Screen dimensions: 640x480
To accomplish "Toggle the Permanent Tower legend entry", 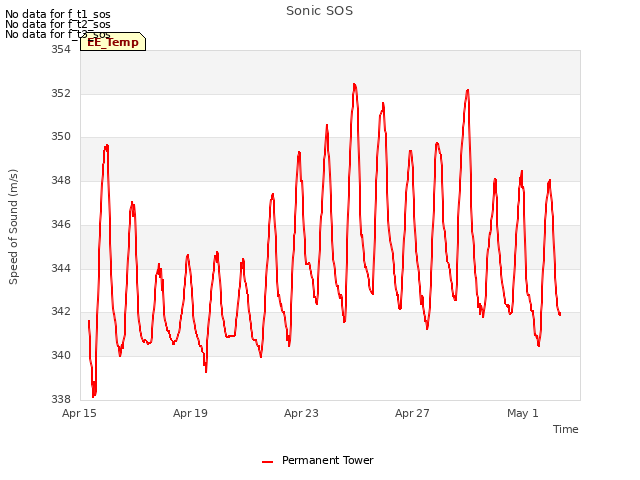I will [x=318, y=460].
